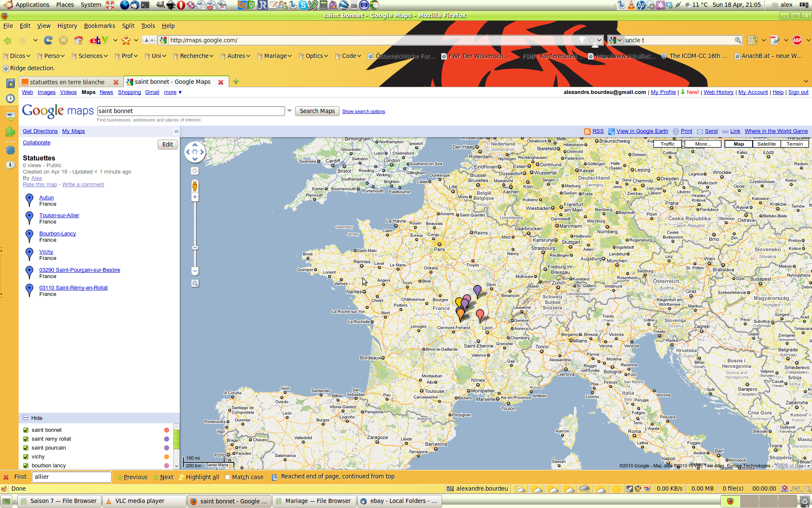Collapse the list with Hide expander
This screenshot has width=812, height=508.
(26, 418)
